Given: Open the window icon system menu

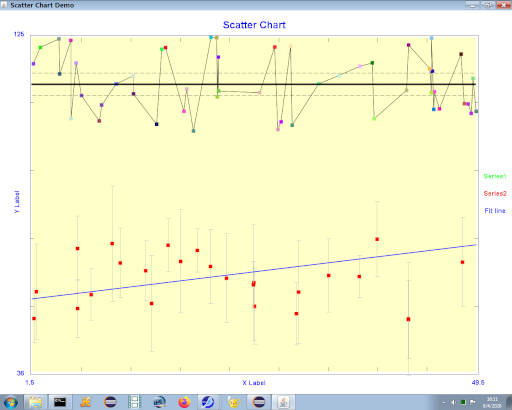Looking at the screenshot, I should click(4, 5).
